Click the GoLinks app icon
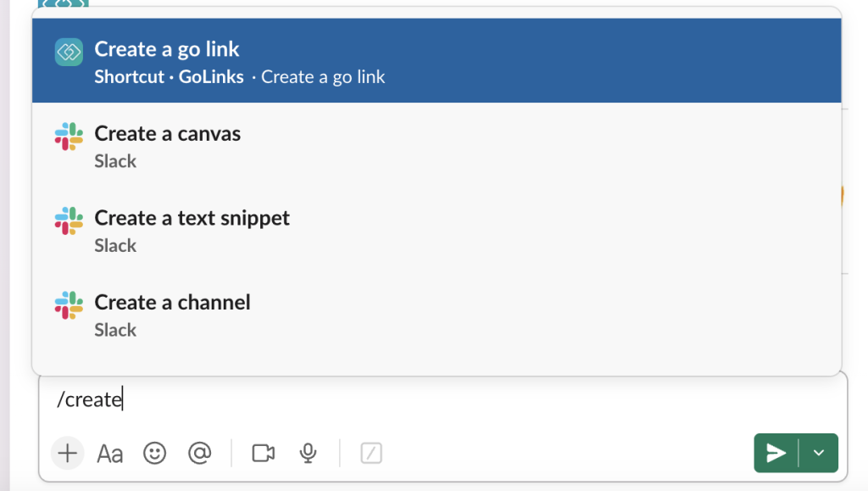The image size is (868, 491). 69,52
